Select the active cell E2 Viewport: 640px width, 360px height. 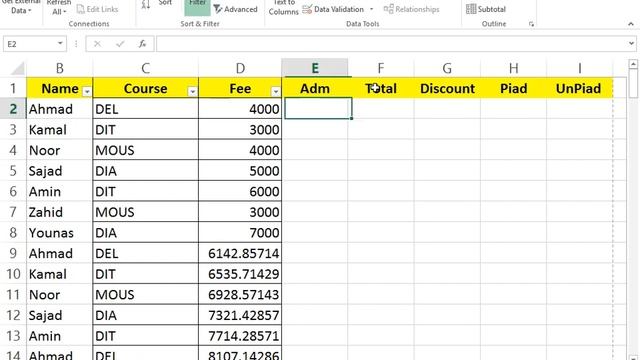[x=318, y=109]
